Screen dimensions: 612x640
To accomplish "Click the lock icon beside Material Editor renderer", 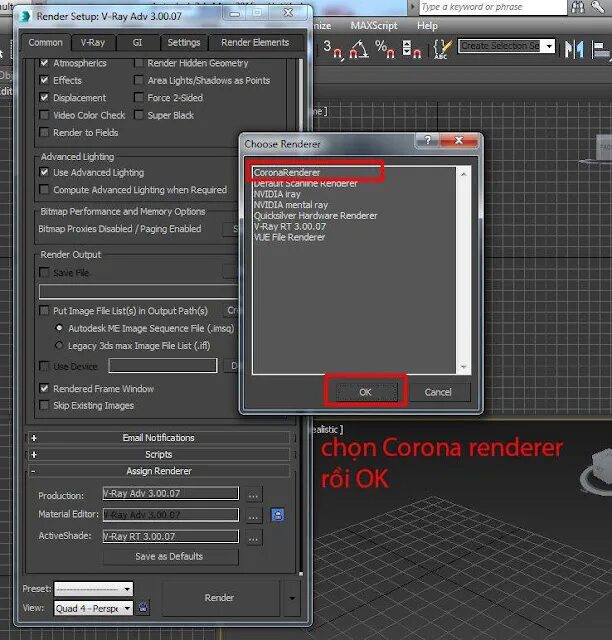I will click(278, 515).
